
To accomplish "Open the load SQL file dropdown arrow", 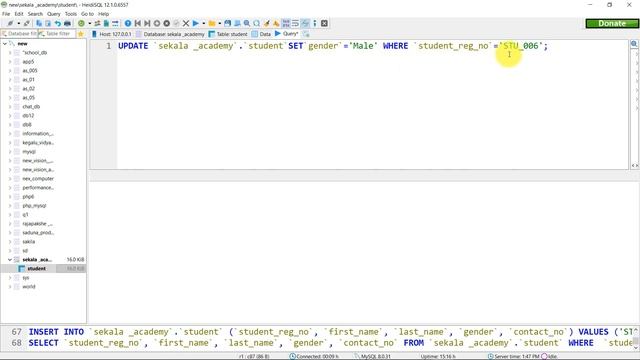I will pyautogui.click(x=220, y=23).
